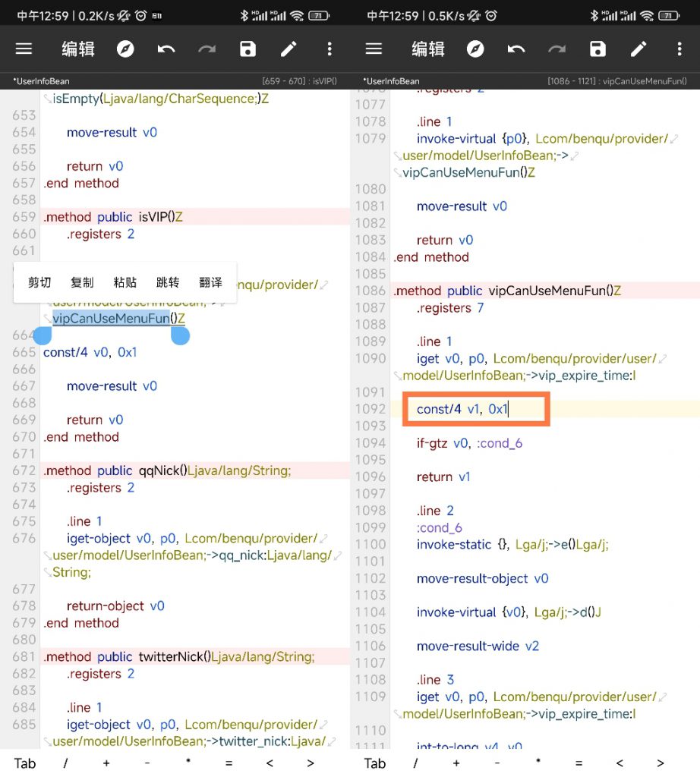This screenshot has width=700, height=777.
Task: Undo the last edit in the left editor
Action: (x=166, y=49)
